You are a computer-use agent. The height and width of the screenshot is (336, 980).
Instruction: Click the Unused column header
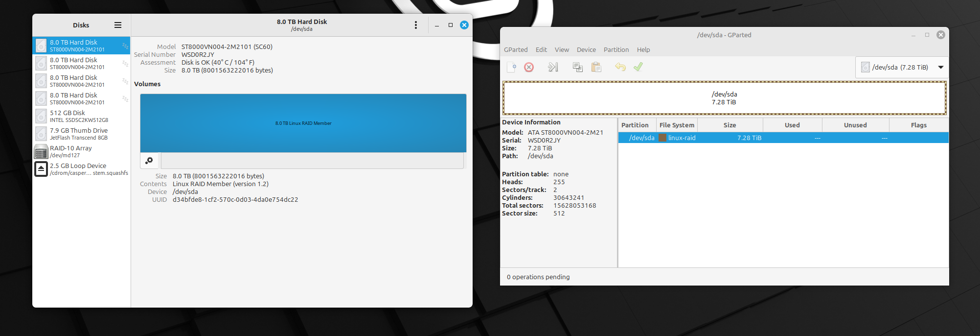tap(855, 125)
